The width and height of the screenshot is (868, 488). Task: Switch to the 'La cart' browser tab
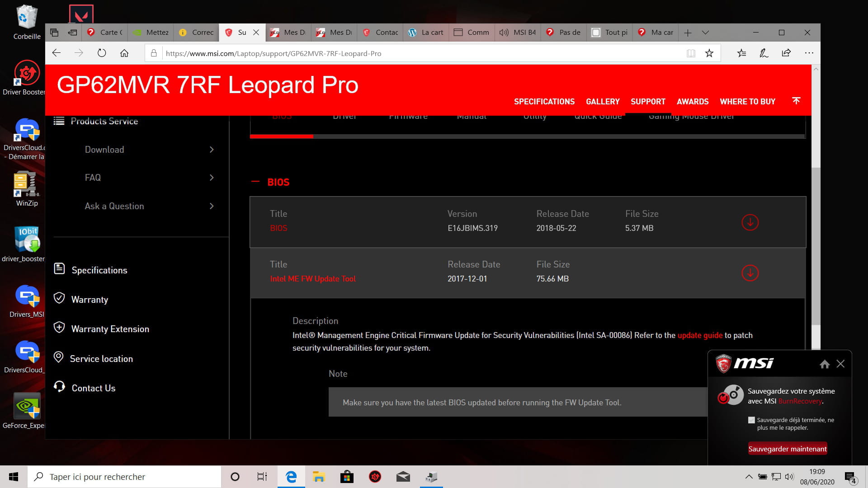coord(426,33)
